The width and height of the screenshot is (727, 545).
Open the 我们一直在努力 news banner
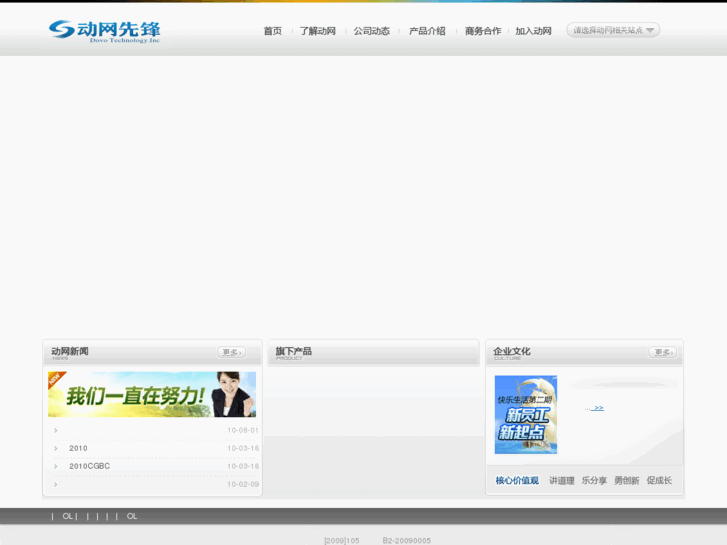[152, 394]
